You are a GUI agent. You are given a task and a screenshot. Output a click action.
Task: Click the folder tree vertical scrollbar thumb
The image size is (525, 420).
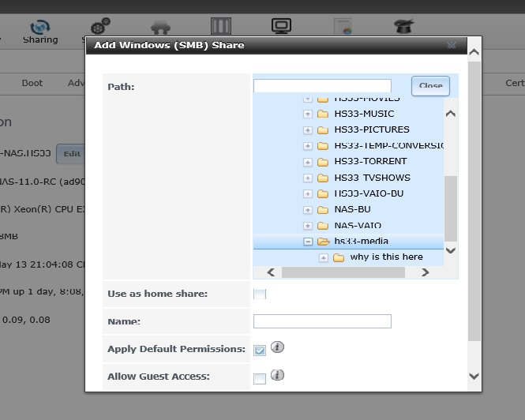click(451, 208)
